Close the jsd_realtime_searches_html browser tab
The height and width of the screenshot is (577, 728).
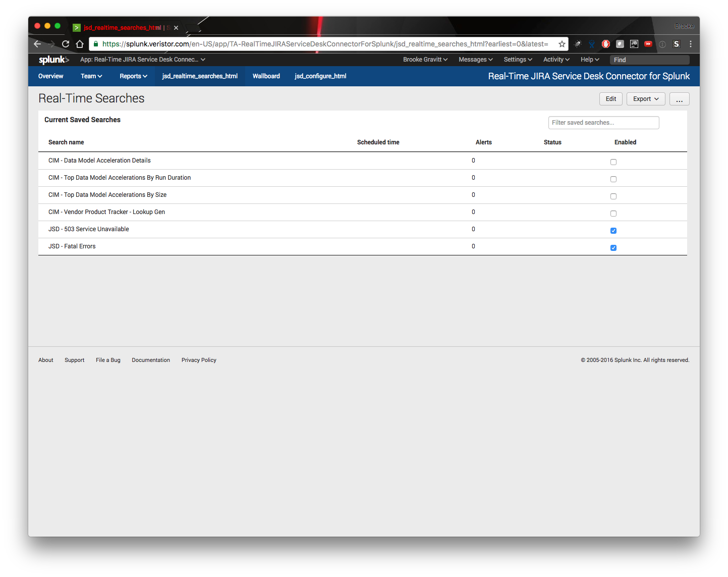[176, 28]
